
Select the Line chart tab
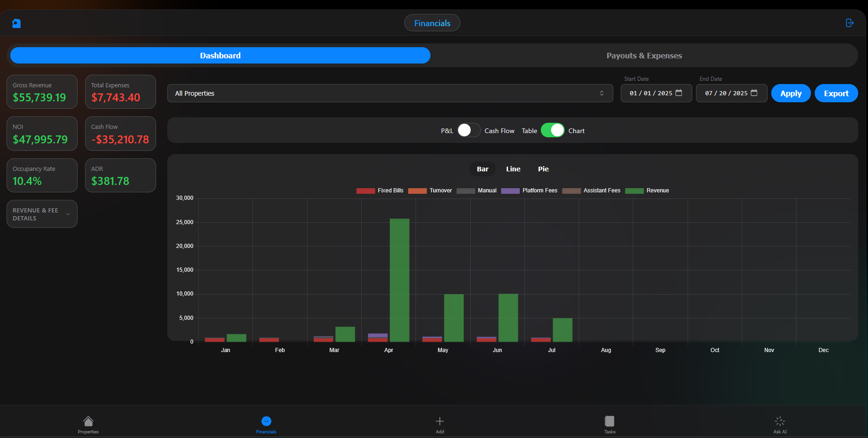click(x=513, y=169)
